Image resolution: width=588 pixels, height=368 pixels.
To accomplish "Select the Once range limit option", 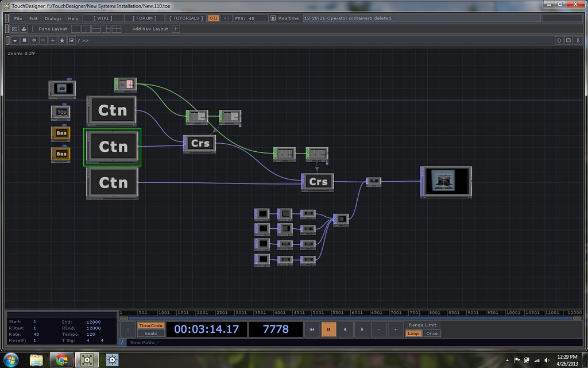I will (x=432, y=333).
